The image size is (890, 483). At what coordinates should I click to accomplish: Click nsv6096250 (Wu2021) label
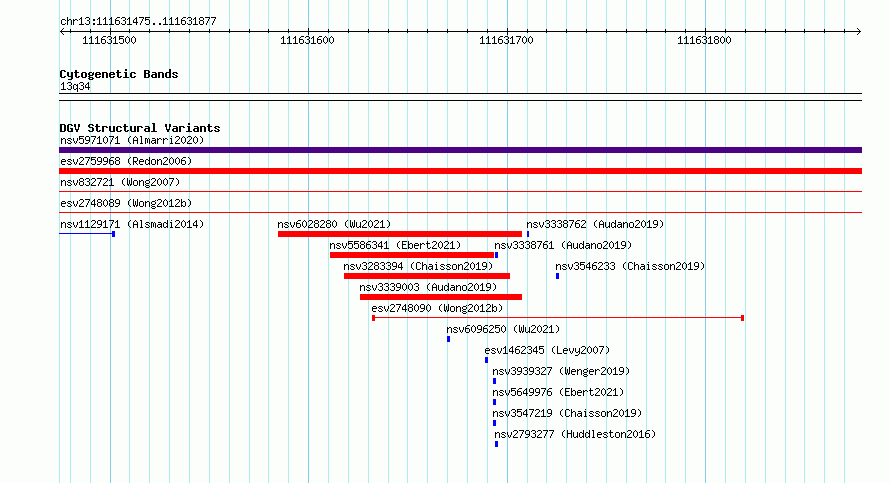point(503,329)
